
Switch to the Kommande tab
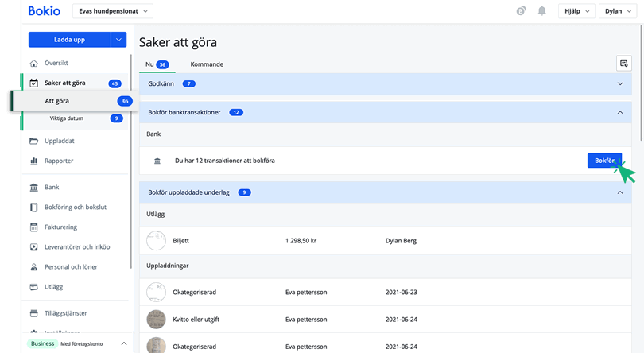[x=206, y=64]
